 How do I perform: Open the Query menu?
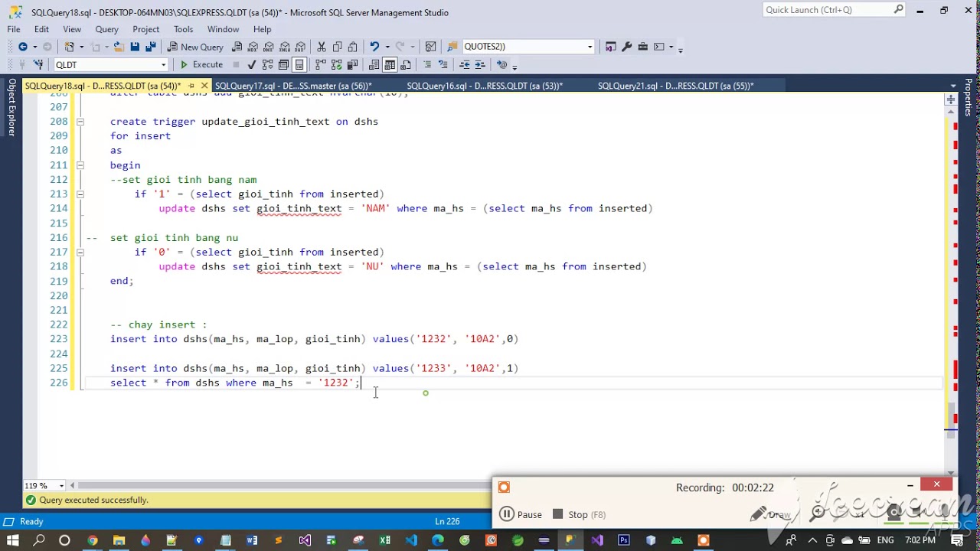(x=106, y=29)
